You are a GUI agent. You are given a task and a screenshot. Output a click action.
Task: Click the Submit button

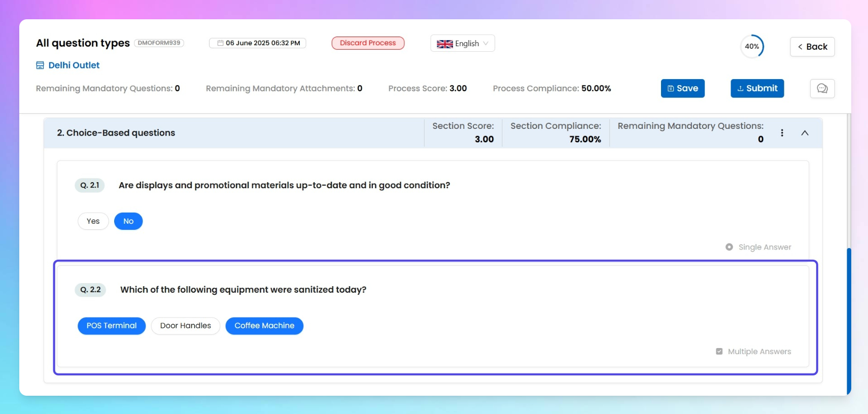pyautogui.click(x=757, y=88)
